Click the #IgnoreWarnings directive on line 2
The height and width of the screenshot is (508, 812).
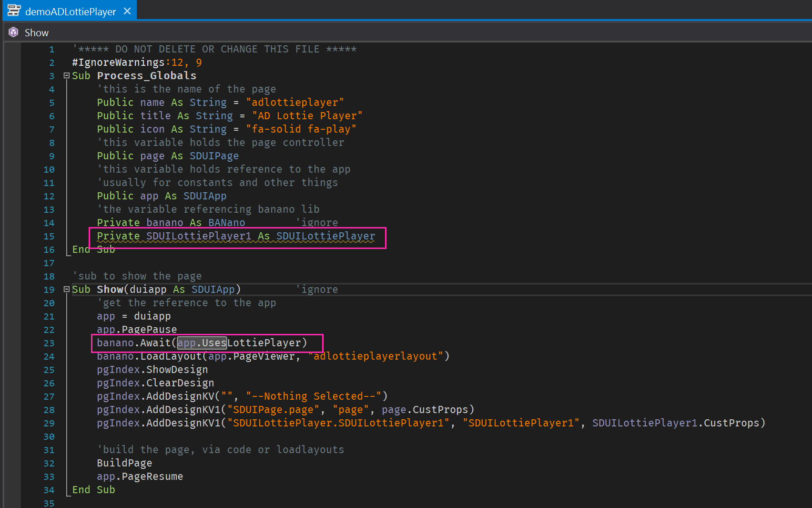point(118,62)
